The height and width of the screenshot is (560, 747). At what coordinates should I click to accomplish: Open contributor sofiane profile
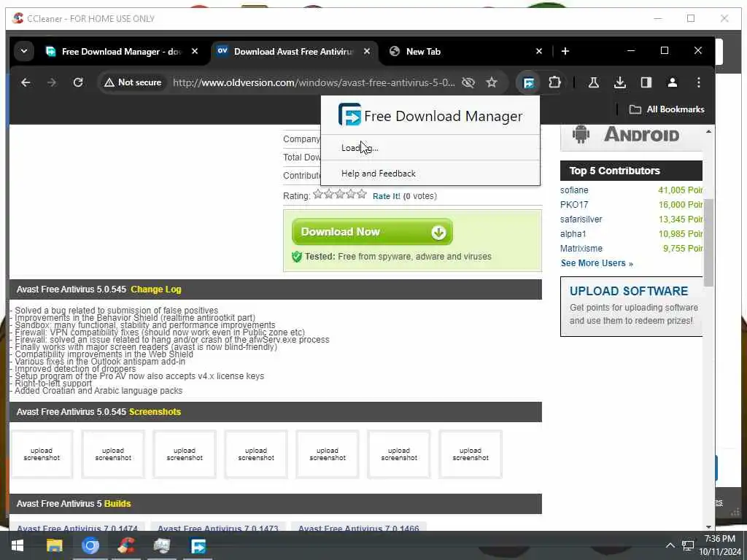574,190
